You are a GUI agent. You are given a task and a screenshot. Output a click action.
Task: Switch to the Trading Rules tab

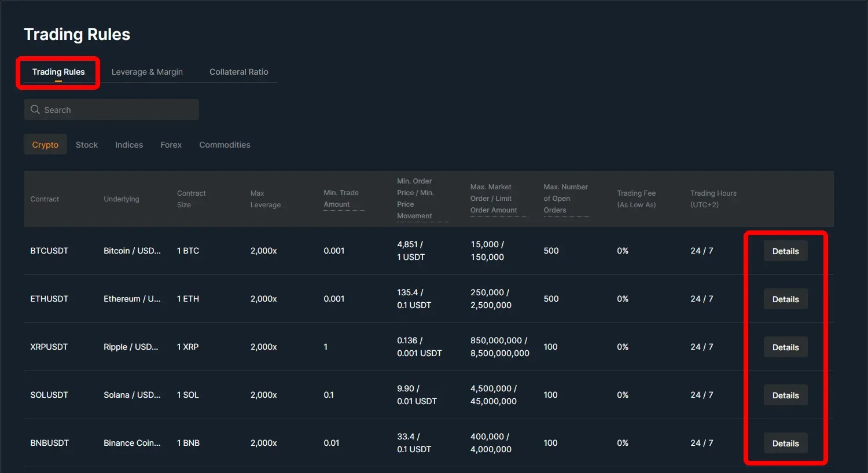click(x=58, y=72)
